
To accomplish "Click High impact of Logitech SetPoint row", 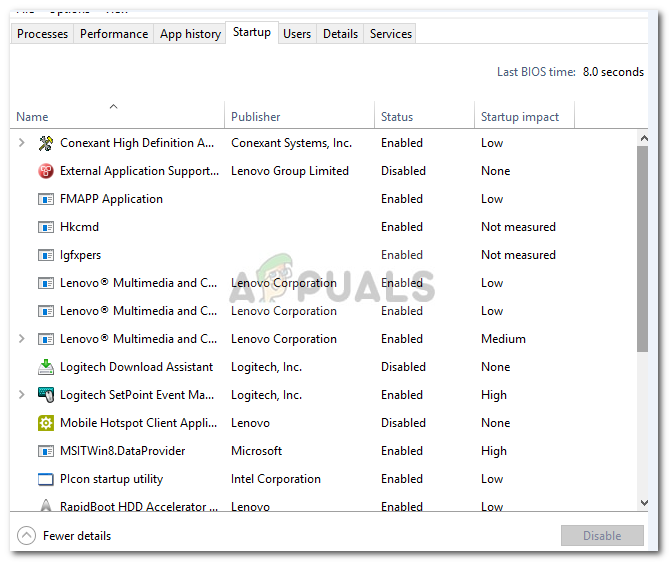I will coord(494,395).
